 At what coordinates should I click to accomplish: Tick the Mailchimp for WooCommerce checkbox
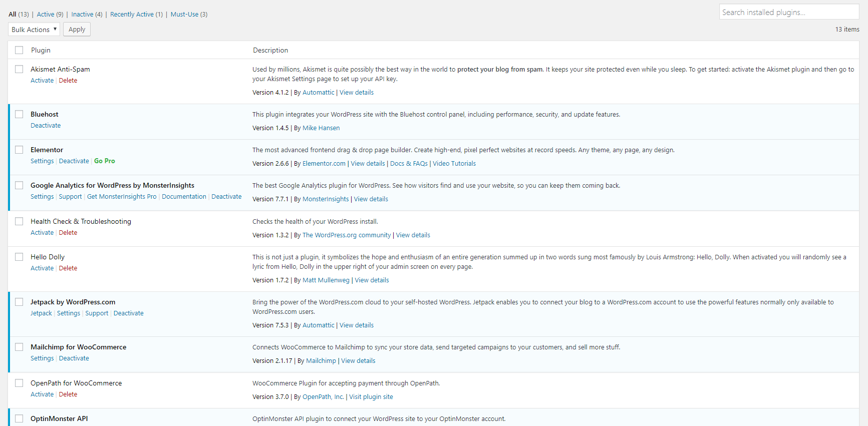pos(19,347)
